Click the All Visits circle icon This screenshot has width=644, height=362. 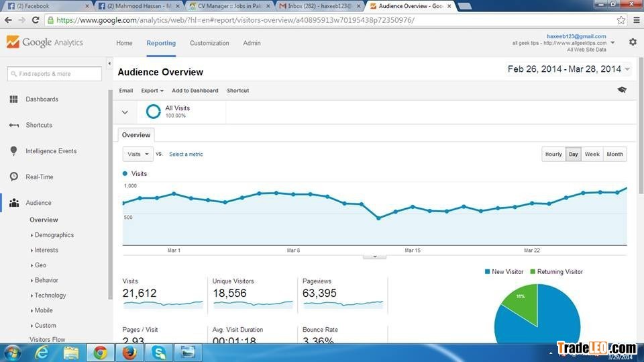(153, 111)
